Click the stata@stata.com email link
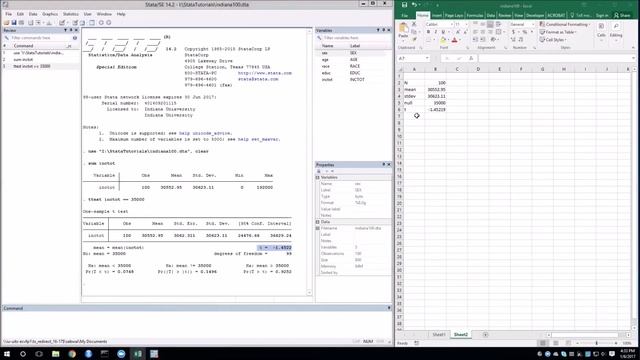This screenshot has width=640, height=360. (258, 79)
